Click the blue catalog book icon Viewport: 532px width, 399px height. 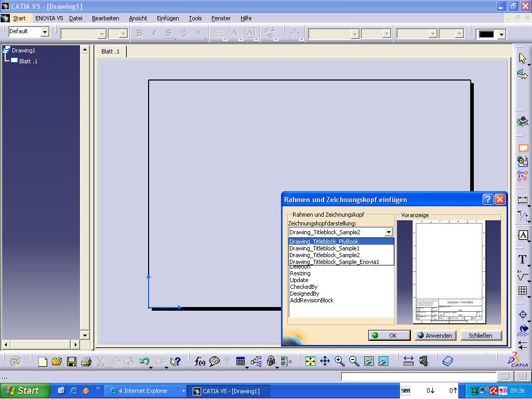(448, 362)
